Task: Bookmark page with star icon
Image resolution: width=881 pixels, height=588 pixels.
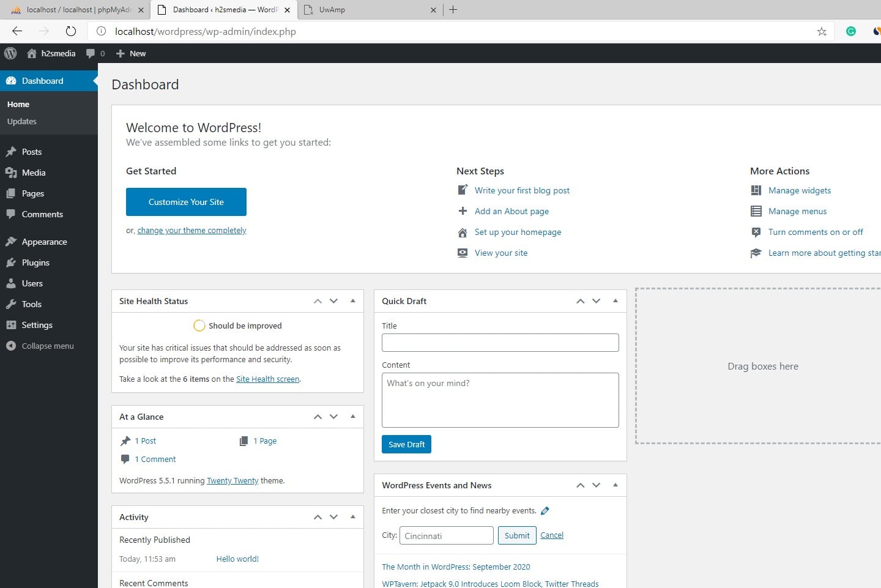Action: [822, 31]
